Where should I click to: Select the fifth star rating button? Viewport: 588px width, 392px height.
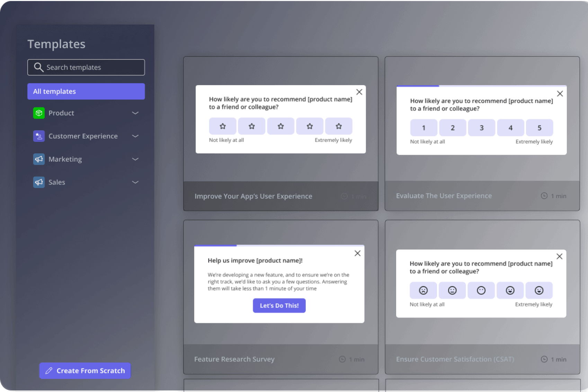(339, 126)
